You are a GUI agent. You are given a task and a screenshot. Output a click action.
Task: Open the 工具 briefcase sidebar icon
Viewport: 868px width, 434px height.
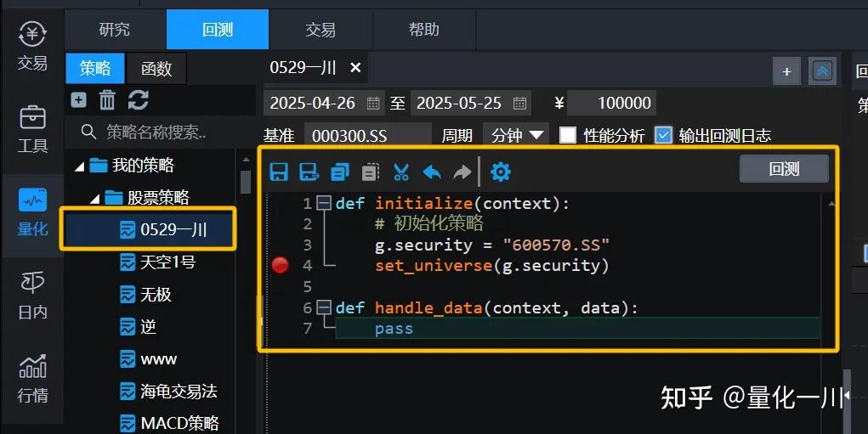click(32, 129)
